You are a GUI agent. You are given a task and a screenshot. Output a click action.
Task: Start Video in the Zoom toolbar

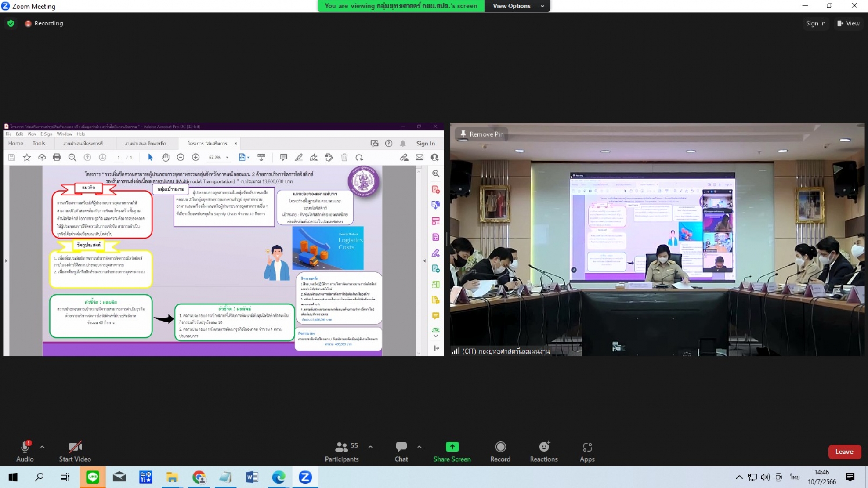point(75,451)
